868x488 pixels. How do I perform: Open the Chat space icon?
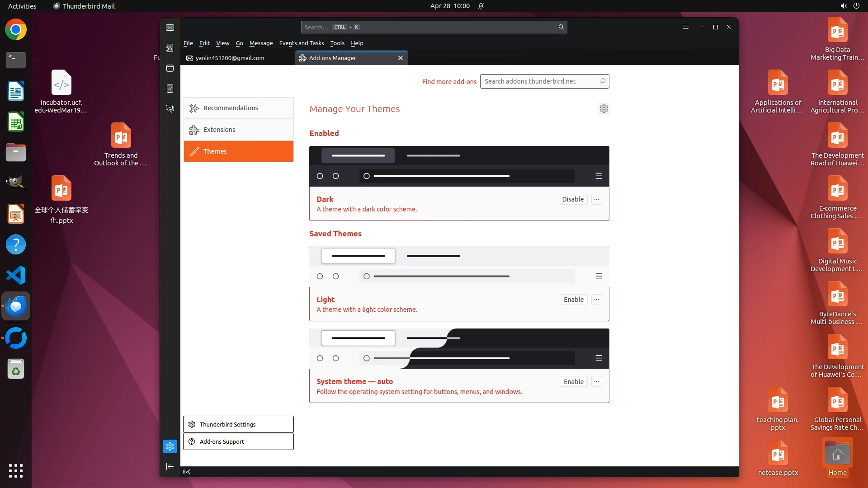coord(170,109)
